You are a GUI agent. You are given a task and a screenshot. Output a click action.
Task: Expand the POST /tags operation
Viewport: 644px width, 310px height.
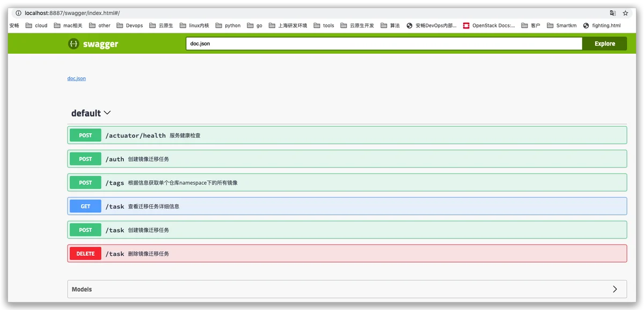[x=347, y=183]
